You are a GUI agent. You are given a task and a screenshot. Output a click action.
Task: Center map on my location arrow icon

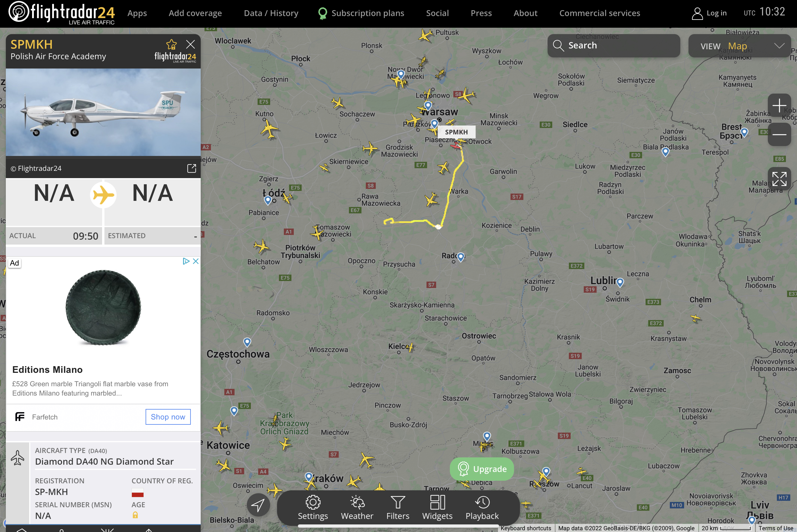pyautogui.click(x=258, y=505)
